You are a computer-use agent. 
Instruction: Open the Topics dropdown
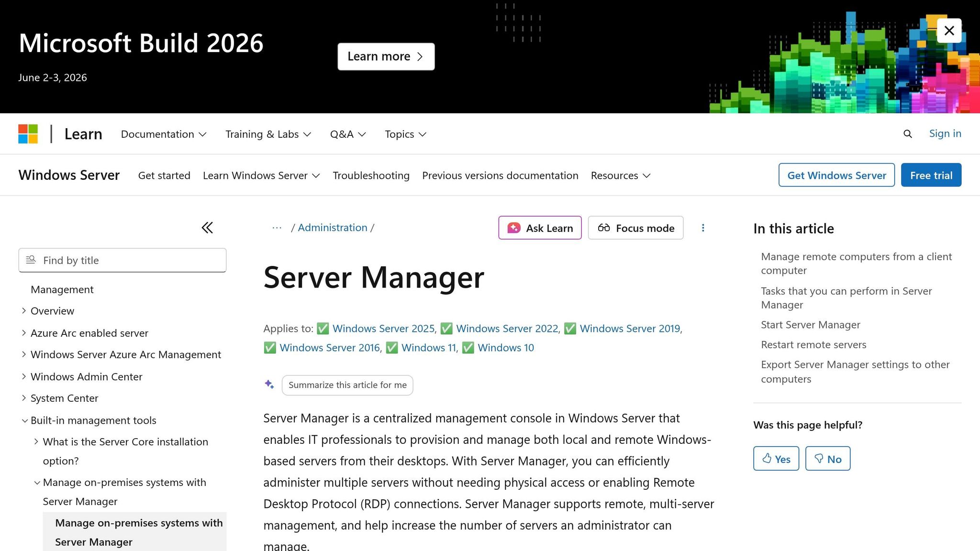(x=404, y=134)
